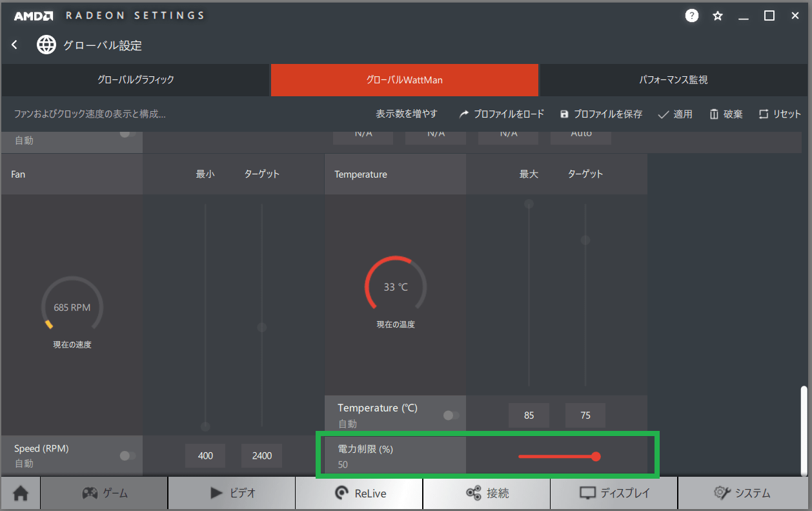Viewport: 812px width, 511px height.
Task: Apply changes with 適用
Action: point(675,114)
